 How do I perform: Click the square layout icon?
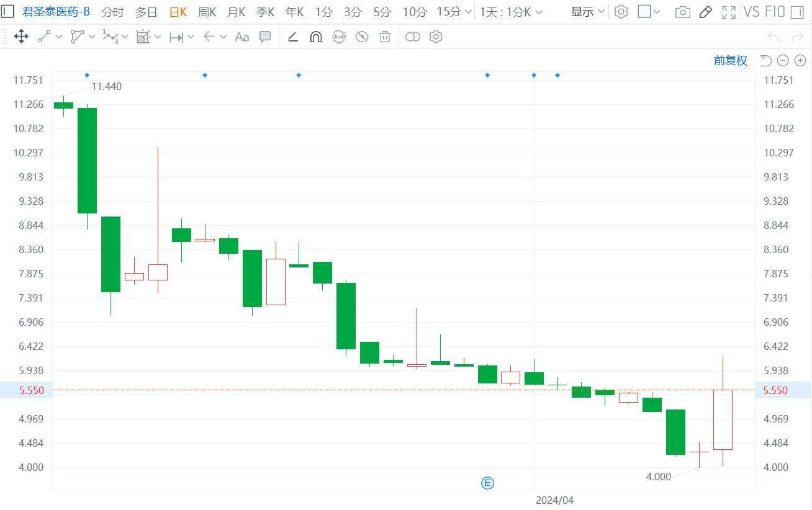(x=644, y=11)
